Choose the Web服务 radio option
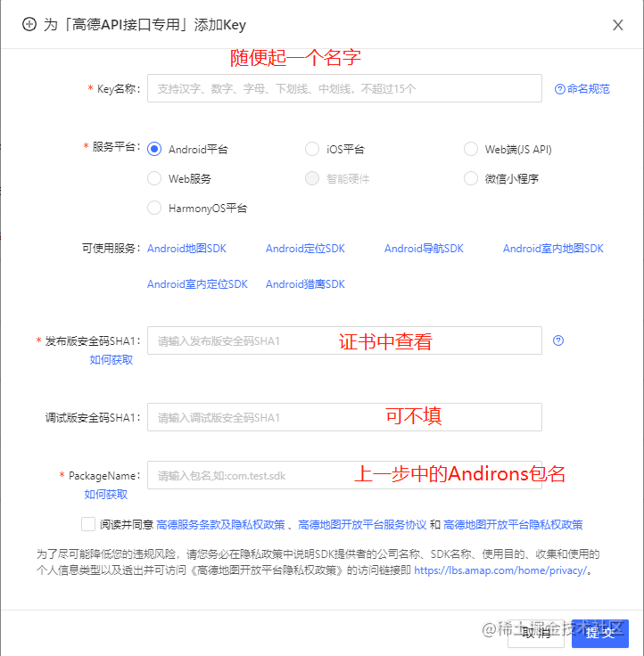The height and width of the screenshot is (656, 644). pos(154,178)
